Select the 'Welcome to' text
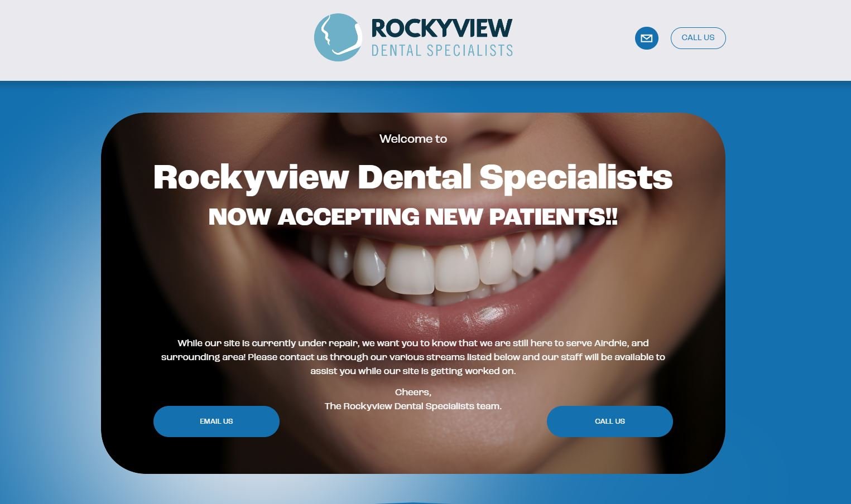Viewport: 851px width, 504px height. click(413, 139)
